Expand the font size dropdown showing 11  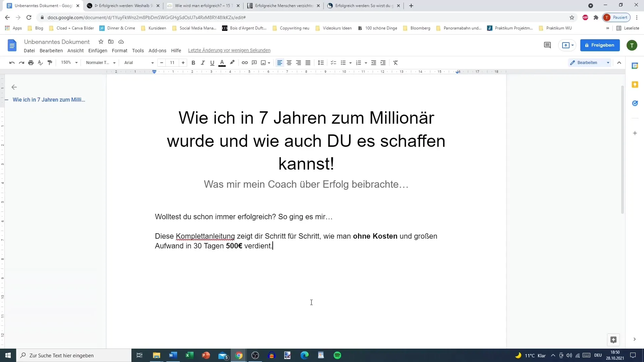[172, 62]
